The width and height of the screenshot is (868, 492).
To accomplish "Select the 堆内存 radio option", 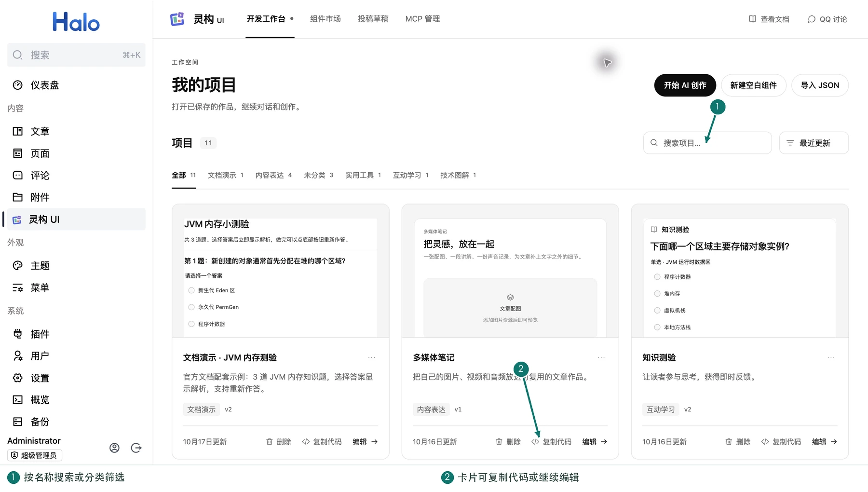I will pos(657,293).
